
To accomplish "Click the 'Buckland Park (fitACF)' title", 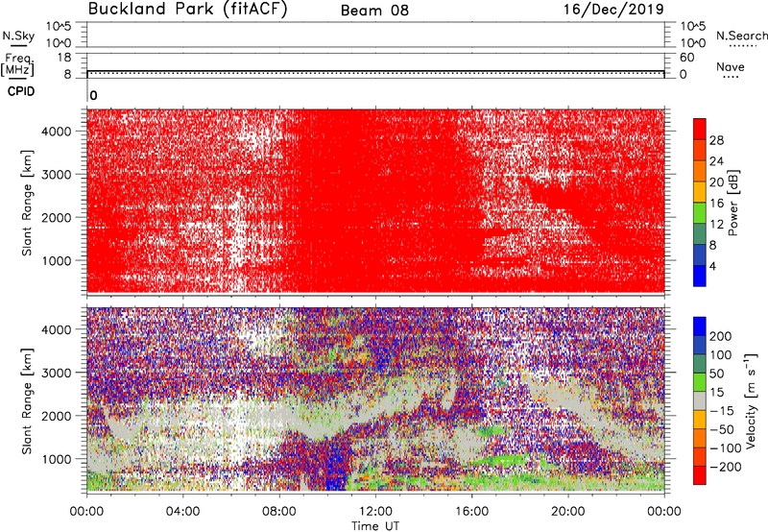I will click(187, 9).
